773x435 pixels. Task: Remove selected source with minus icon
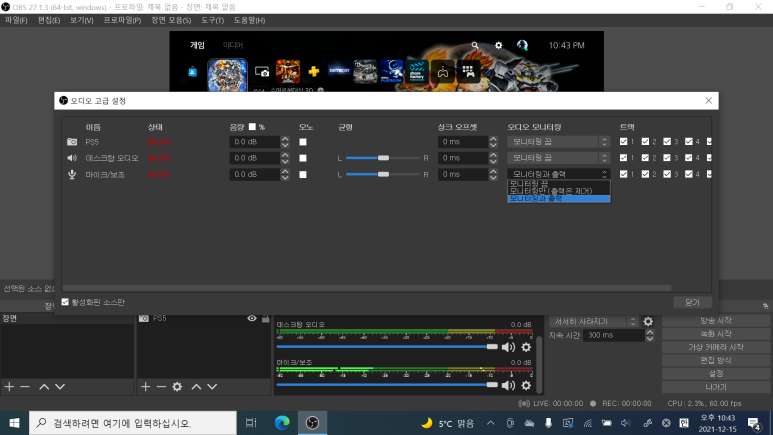[x=161, y=387]
